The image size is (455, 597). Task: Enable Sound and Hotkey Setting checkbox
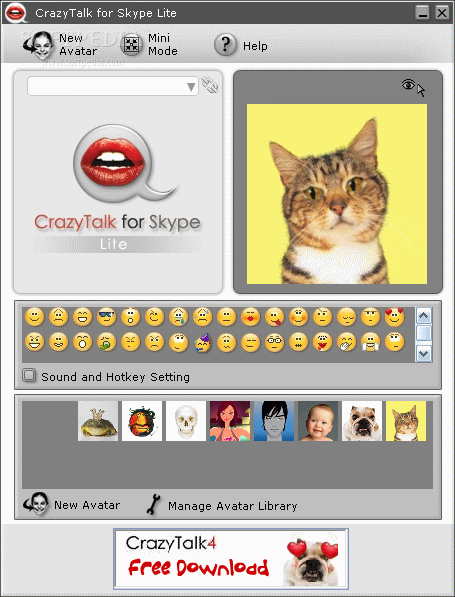(29, 375)
